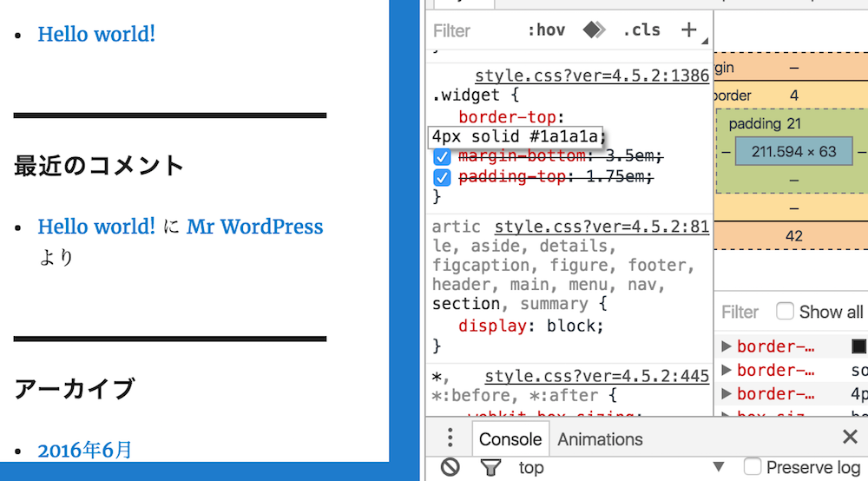Expand the third border- computed property

point(727,393)
